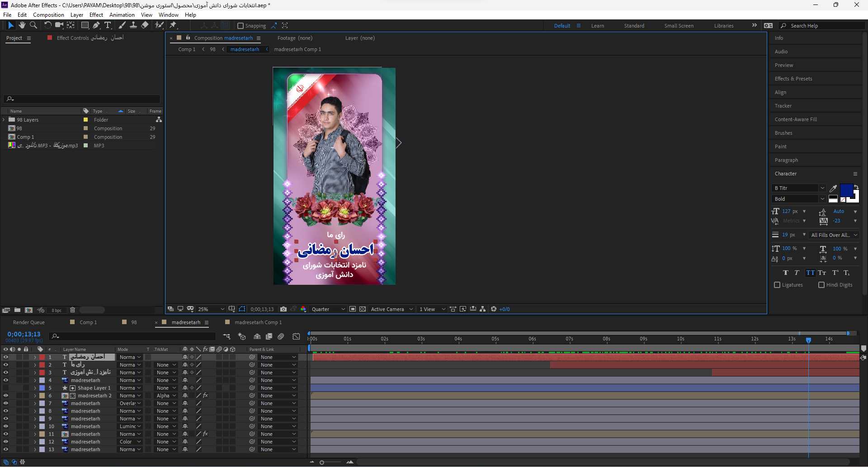
Task: Select the Rotation tool
Action: [x=47, y=25]
